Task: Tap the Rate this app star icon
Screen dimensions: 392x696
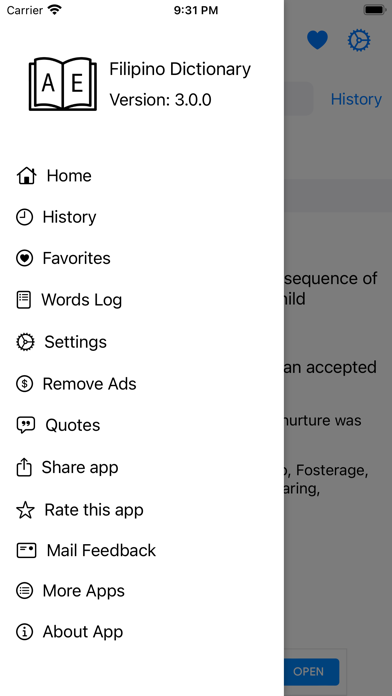Action: 25,510
